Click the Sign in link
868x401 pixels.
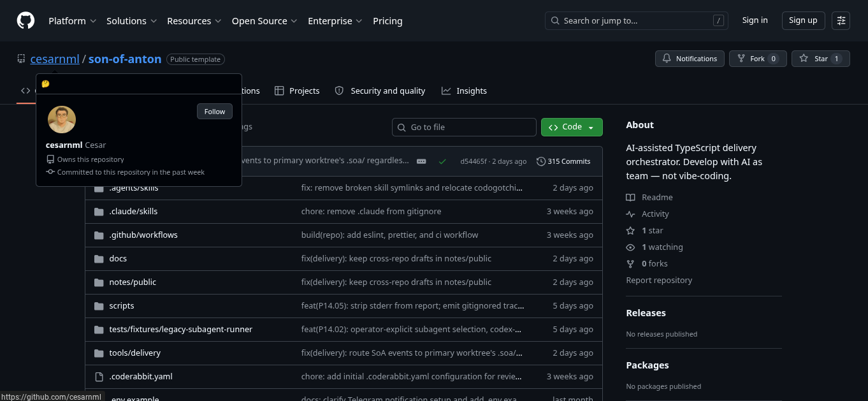pyautogui.click(x=755, y=20)
